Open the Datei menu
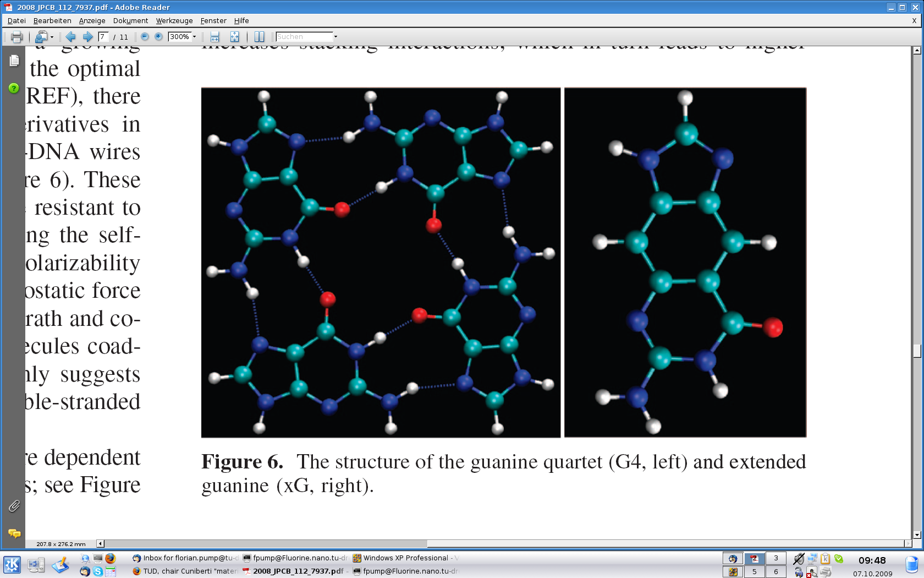Viewport: 924px width, 578px height. (16, 21)
